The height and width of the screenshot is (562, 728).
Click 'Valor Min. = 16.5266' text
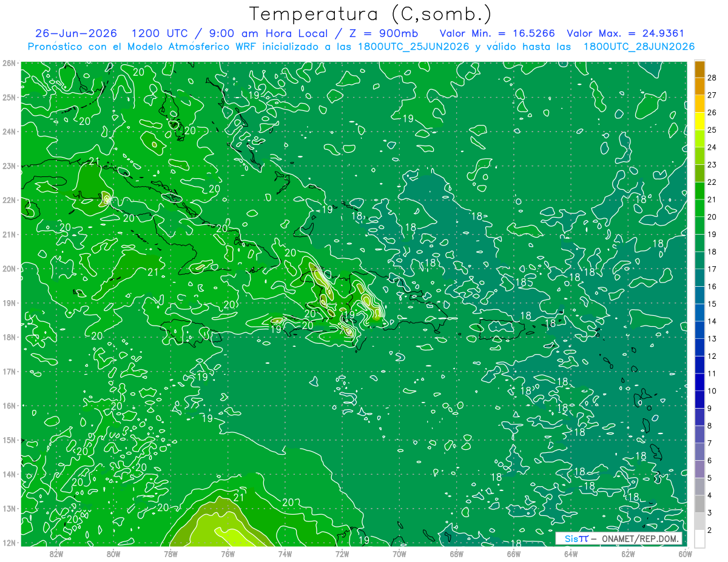pyautogui.click(x=497, y=33)
